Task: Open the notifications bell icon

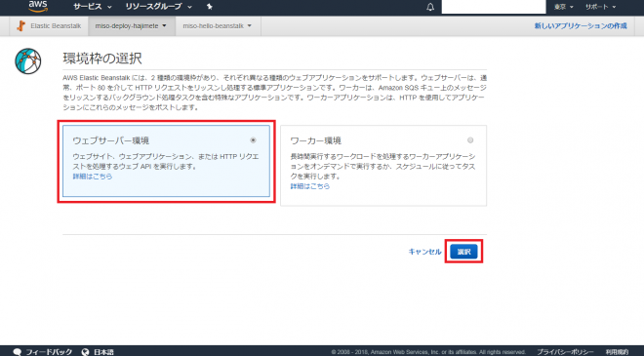Action: coord(430,7)
